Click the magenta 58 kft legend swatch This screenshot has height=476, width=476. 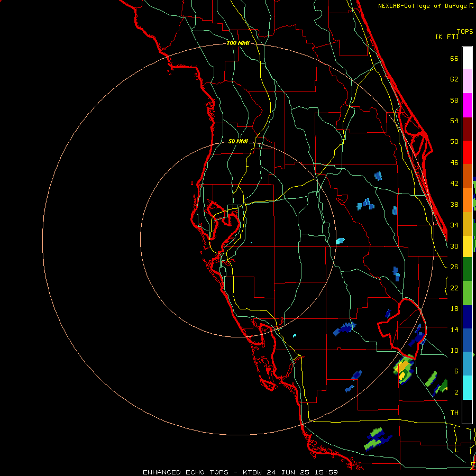[467, 105]
